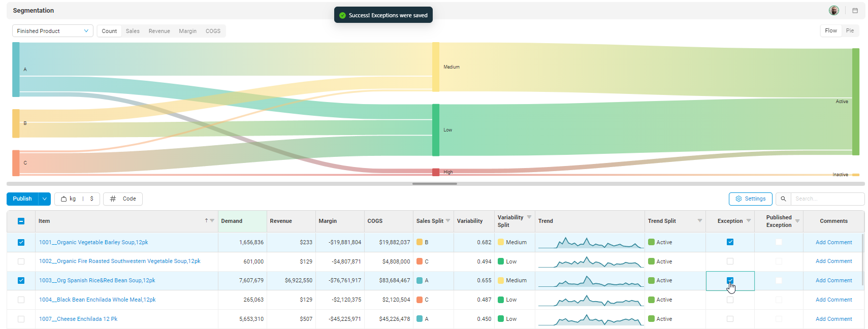Click the Demand column header
The height and width of the screenshot is (329, 868).
tap(242, 221)
